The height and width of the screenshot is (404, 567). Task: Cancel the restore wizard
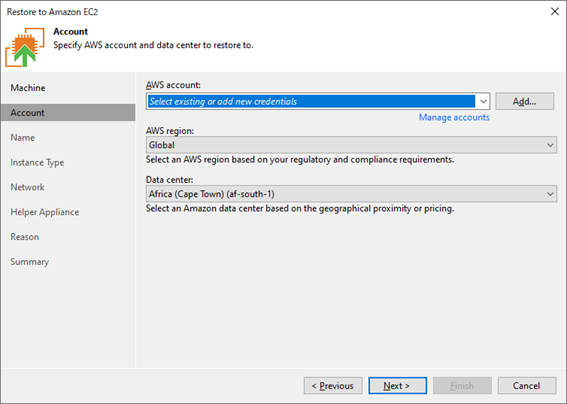click(526, 386)
